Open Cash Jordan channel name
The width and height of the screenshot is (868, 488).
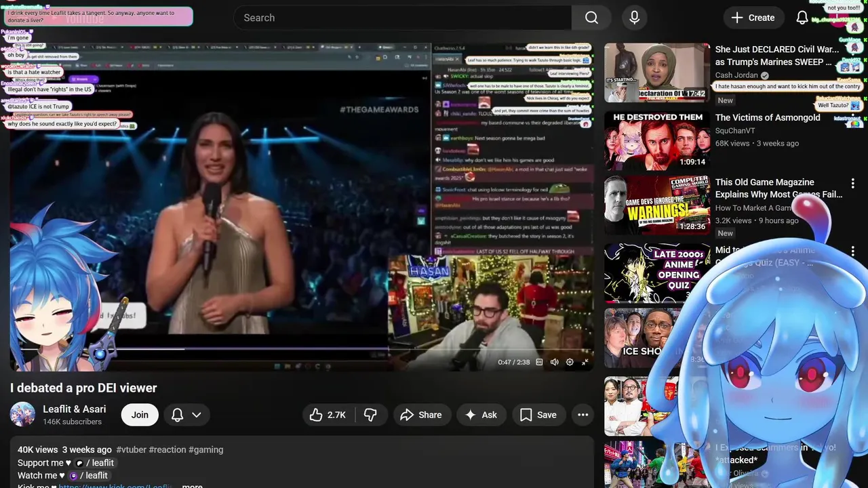(x=737, y=75)
